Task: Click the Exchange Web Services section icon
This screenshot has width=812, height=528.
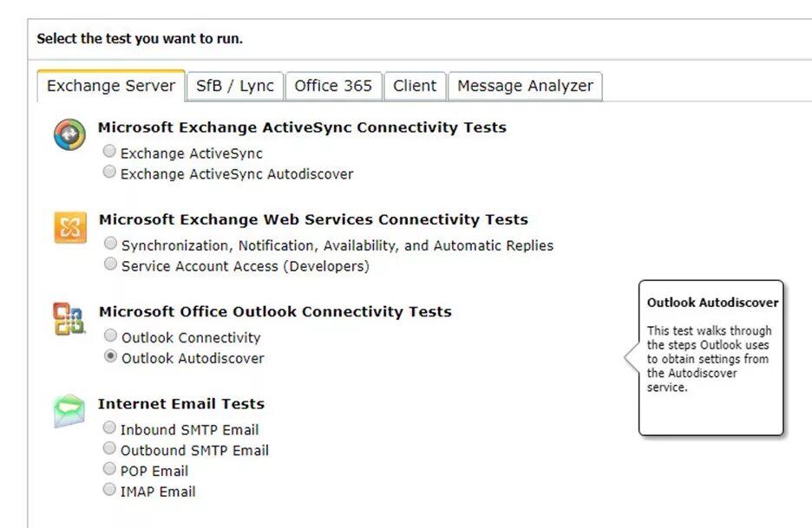Action: tap(69, 228)
